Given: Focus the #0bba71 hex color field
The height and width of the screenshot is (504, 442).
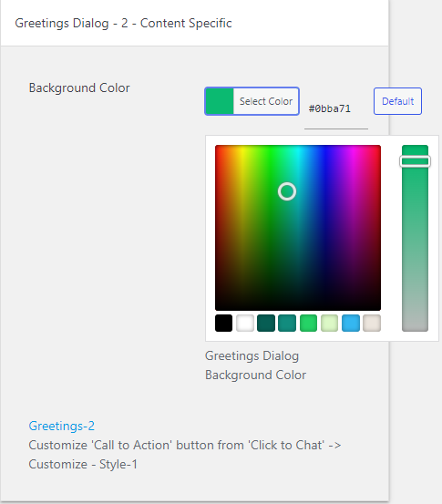Looking at the screenshot, I should click(336, 109).
